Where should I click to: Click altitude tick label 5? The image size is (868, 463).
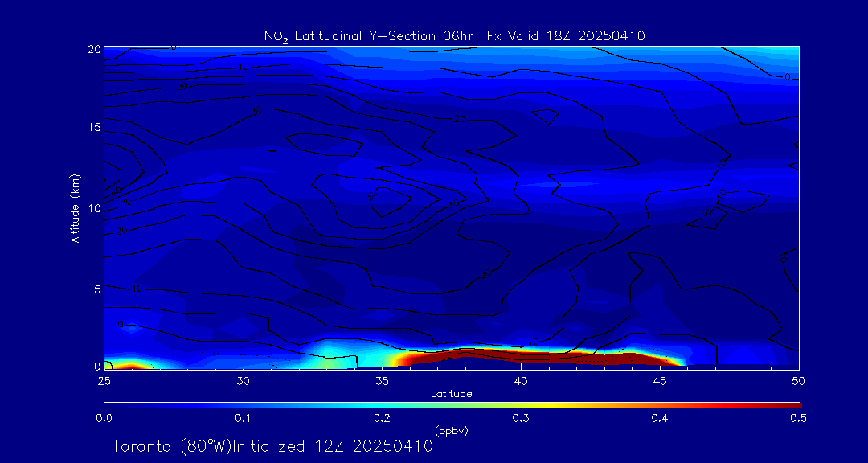click(96, 289)
